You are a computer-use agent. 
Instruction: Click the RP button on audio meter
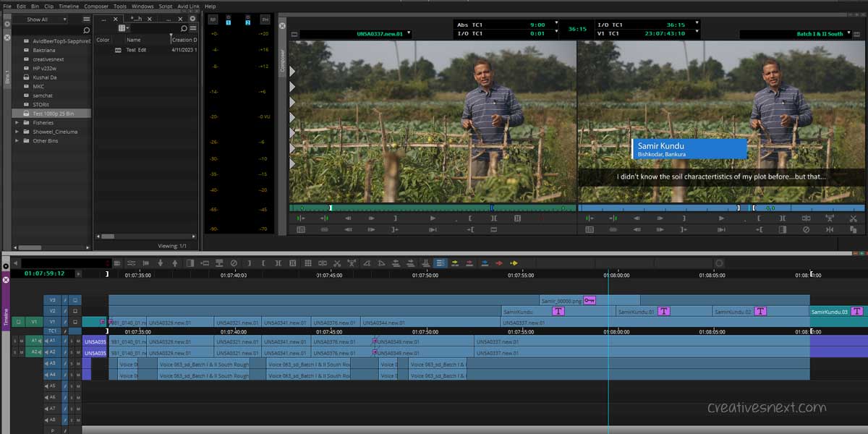coord(213,20)
